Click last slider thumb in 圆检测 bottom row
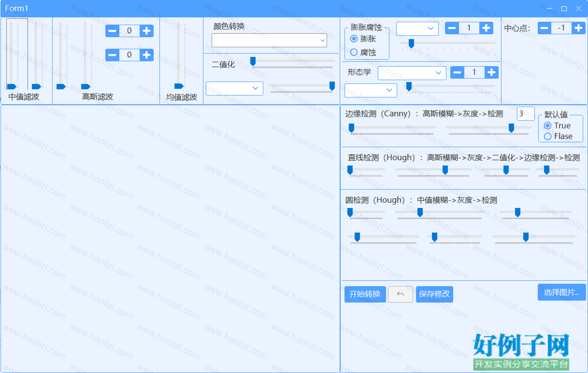The height and width of the screenshot is (373, 588). point(526,237)
